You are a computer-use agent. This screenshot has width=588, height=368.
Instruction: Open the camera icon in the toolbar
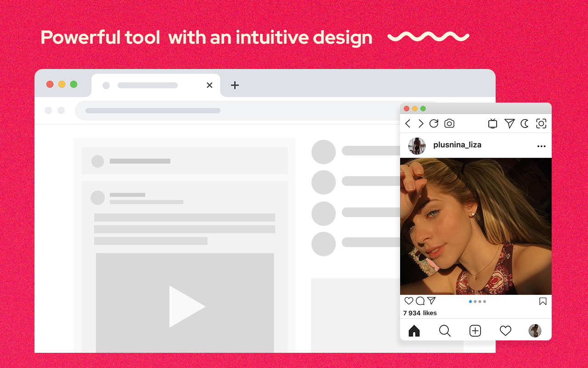click(x=449, y=123)
